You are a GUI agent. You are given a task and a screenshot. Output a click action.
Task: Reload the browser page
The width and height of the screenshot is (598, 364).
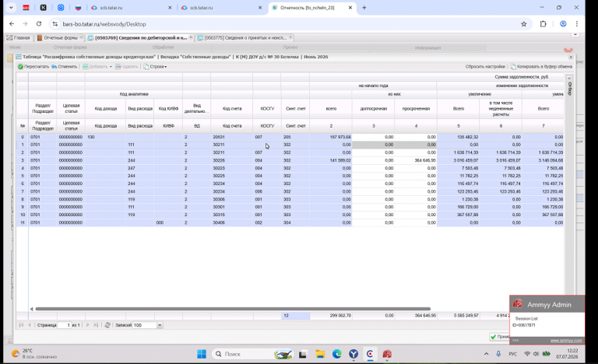[39, 24]
